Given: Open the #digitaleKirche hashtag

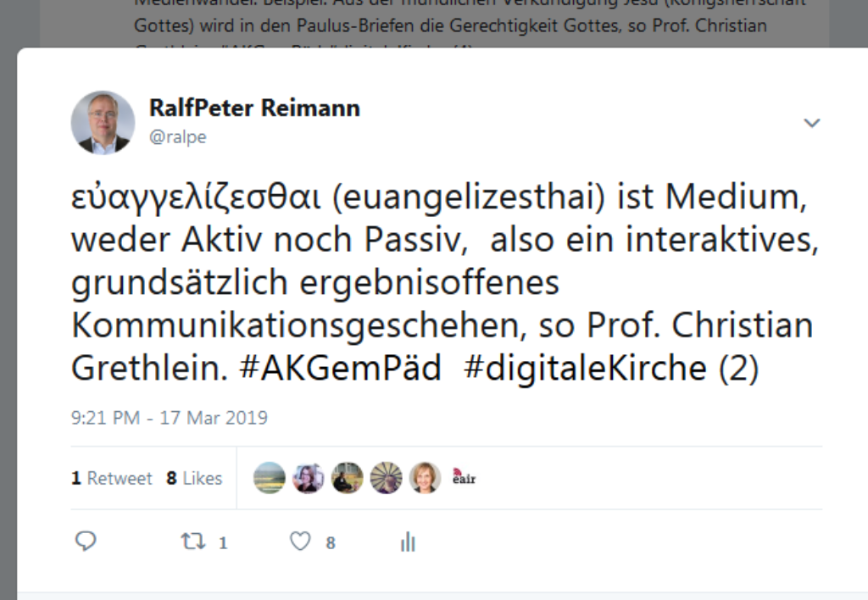Looking at the screenshot, I should pyautogui.click(x=585, y=368).
